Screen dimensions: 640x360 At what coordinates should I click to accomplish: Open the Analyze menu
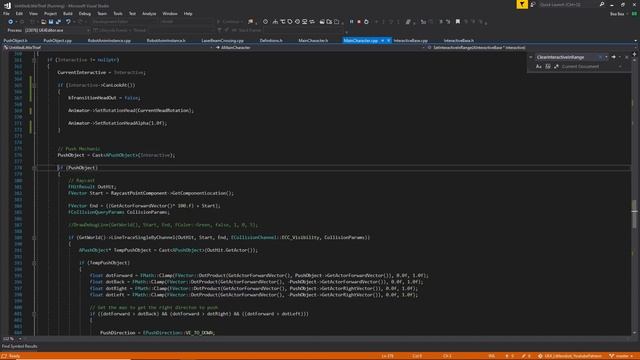(x=149, y=13)
